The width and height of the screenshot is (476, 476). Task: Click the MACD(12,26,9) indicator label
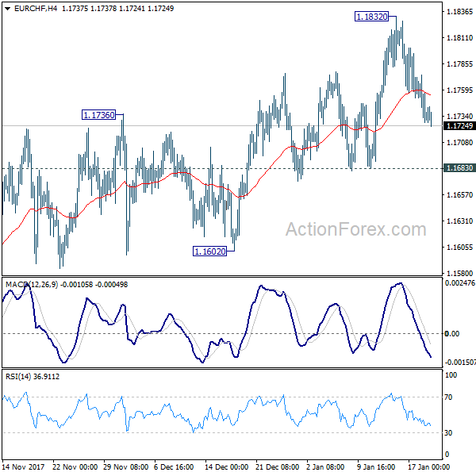click(x=32, y=285)
